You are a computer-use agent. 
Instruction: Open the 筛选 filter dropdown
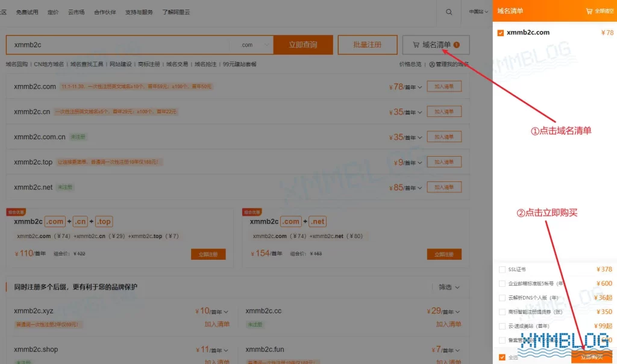(449, 287)
